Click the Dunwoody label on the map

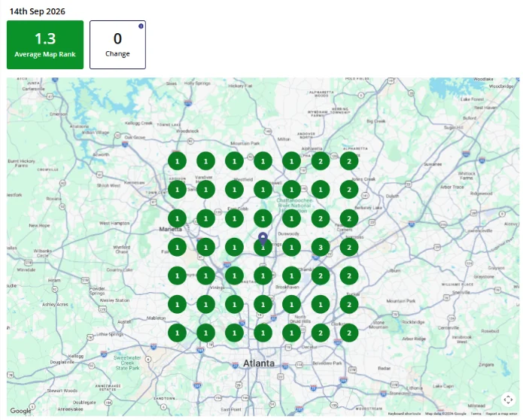click(288, 234)
